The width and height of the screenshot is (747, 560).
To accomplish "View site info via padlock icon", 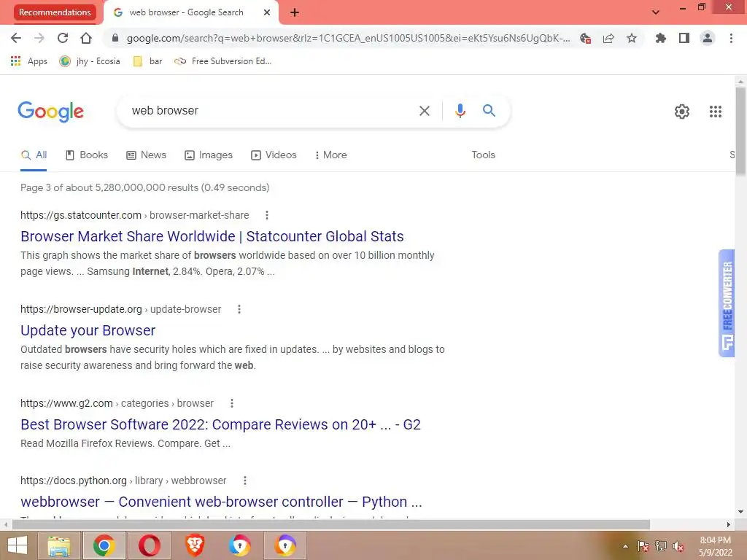I will 115,38.
